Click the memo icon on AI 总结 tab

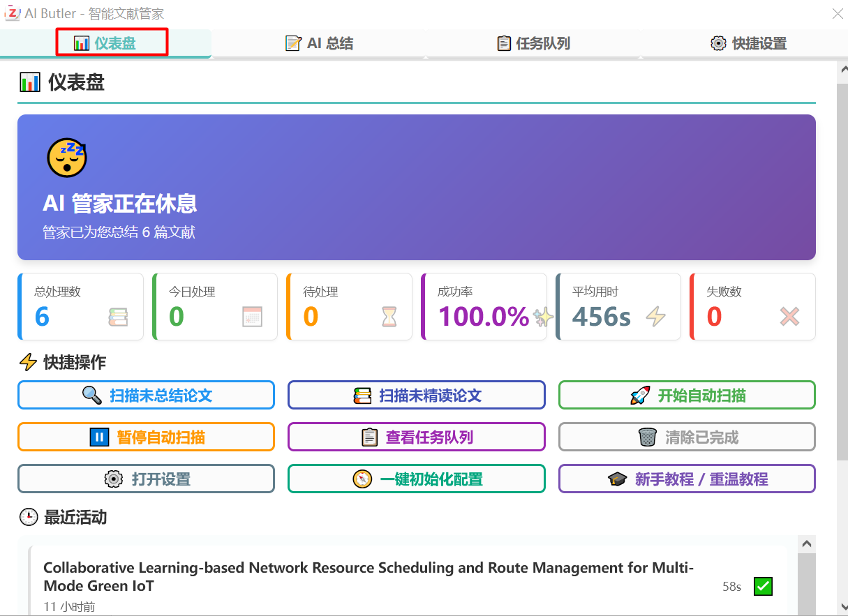coord(293,43)
